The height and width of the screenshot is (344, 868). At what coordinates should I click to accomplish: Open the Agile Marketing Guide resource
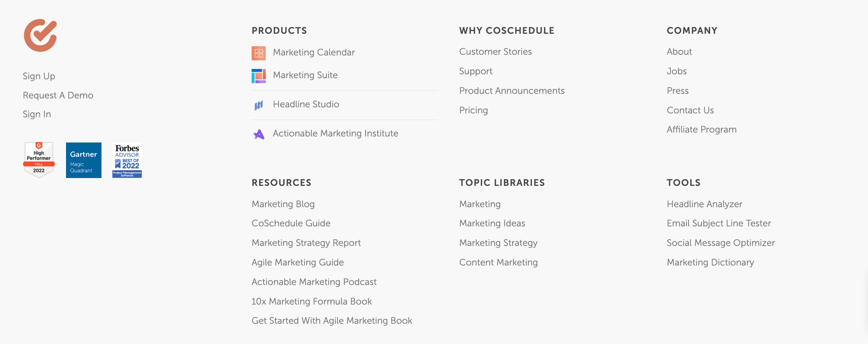click(297, 262)
